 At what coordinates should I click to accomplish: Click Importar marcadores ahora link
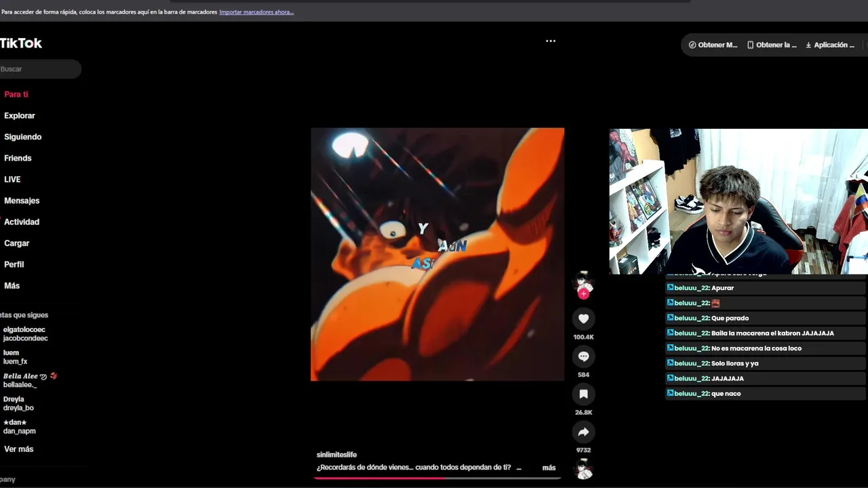(x=256, y=12)
